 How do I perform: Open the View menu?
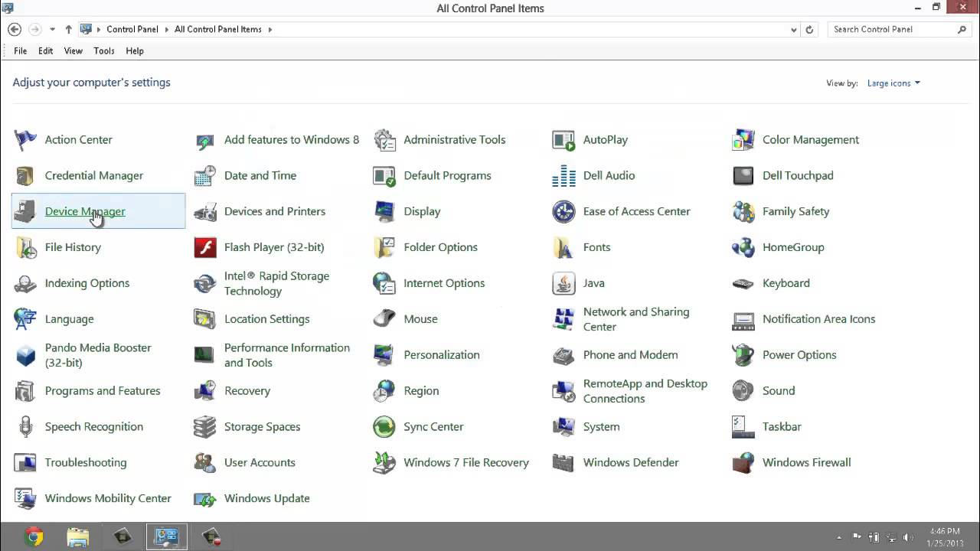click(x=73, y=51)
